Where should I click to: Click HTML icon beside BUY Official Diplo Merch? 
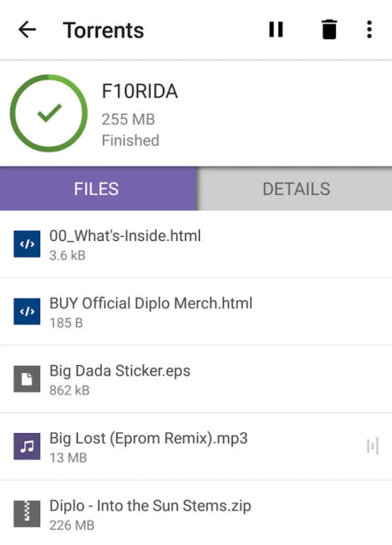point(27,311)
